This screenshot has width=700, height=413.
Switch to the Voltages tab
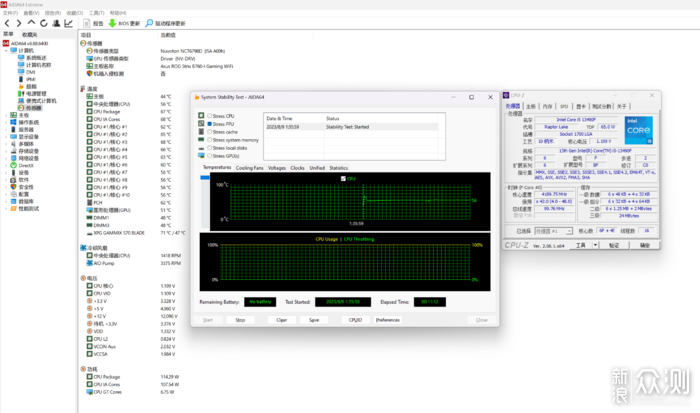tap(277, 168)
